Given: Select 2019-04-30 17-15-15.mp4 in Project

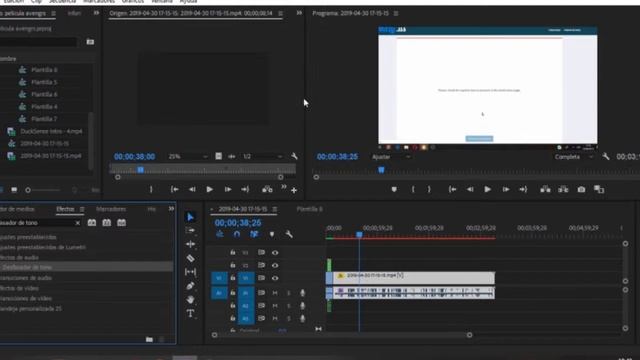Looking at the screenshot, I should tap(51, 156).
